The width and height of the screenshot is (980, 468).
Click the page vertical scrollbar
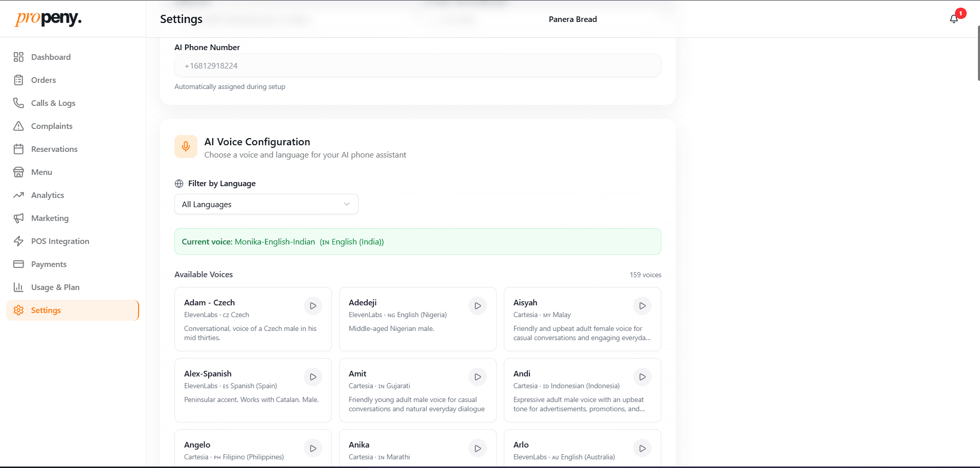click(978, 53)
